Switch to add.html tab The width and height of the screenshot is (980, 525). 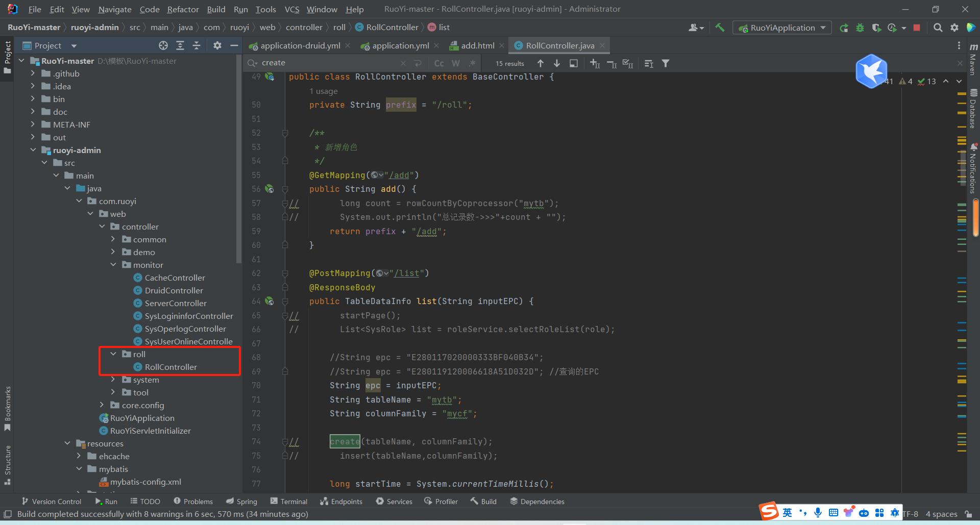click(478, 45)
